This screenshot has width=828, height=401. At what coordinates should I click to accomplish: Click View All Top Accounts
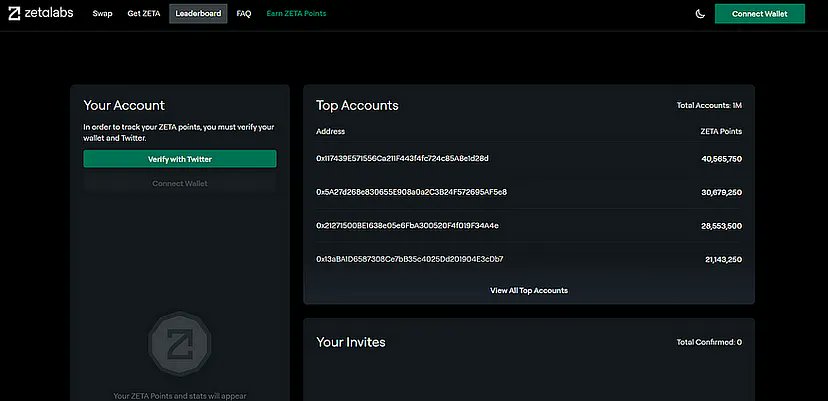529,291
